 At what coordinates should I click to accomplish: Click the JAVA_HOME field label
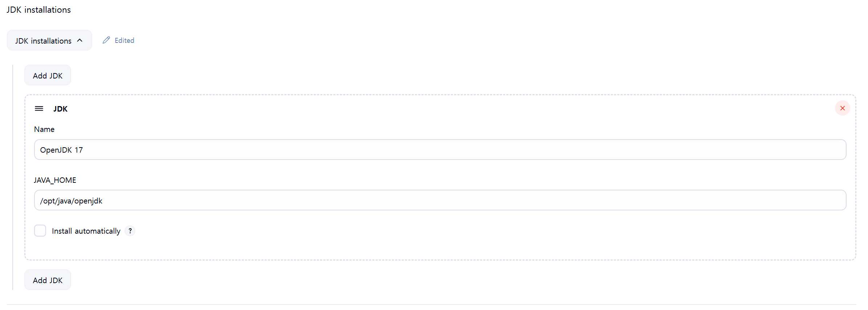55,180
